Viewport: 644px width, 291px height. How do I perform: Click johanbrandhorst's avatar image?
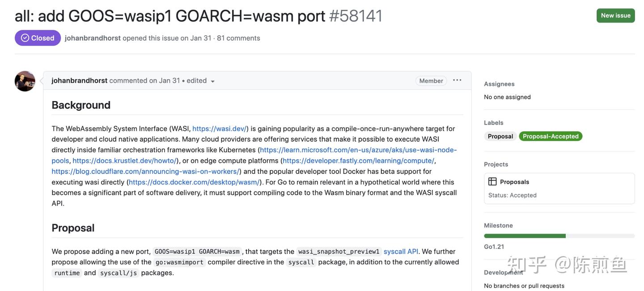click(25, 81)
